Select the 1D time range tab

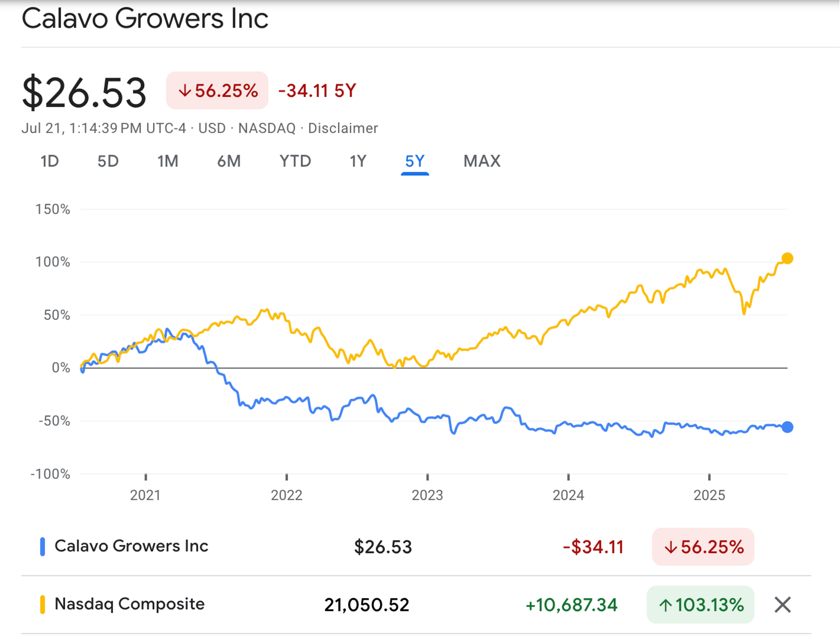click(50, 161)
